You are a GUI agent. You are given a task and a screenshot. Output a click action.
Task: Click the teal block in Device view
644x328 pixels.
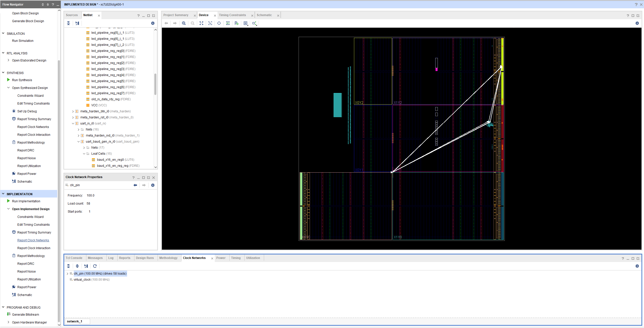[x=337, y=105]
